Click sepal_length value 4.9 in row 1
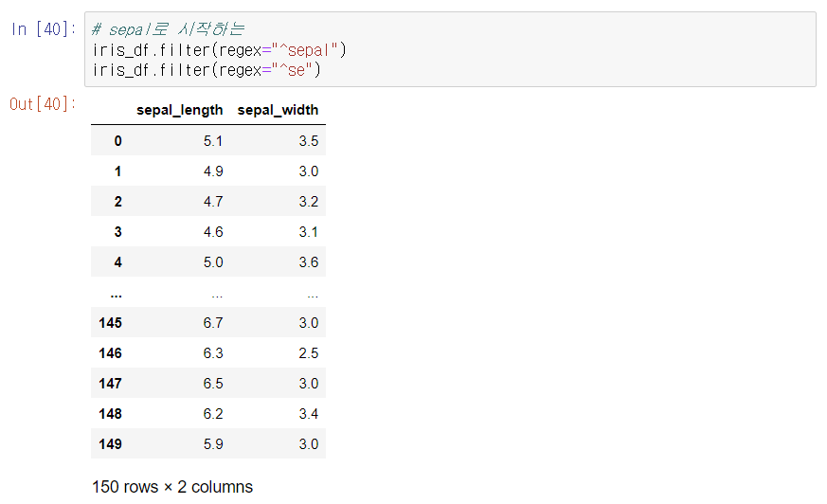Image resolution: width=827 pixels, height=504 pixels. pyautogui.click(x=213, y=171)
